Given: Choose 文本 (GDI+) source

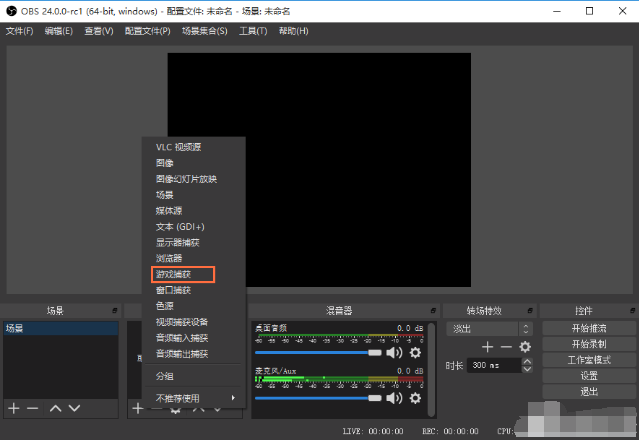Looking at the screenshot, I should 180,227.
